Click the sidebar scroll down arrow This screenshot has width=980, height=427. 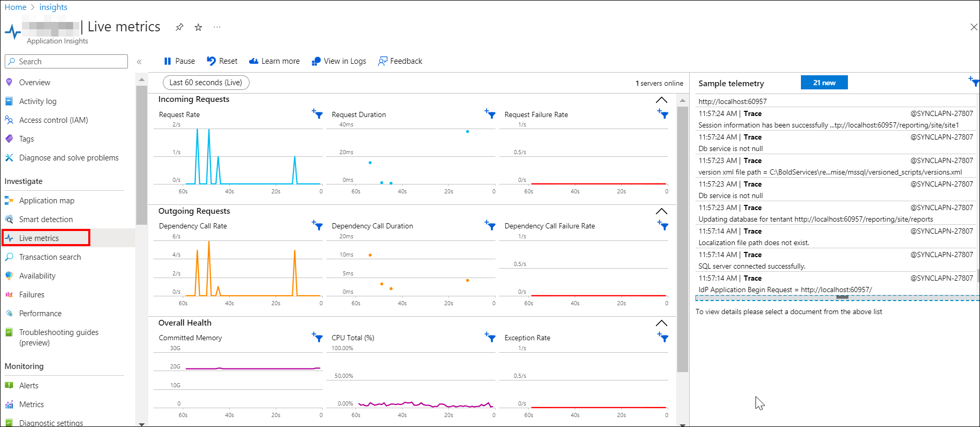(141, 424)
